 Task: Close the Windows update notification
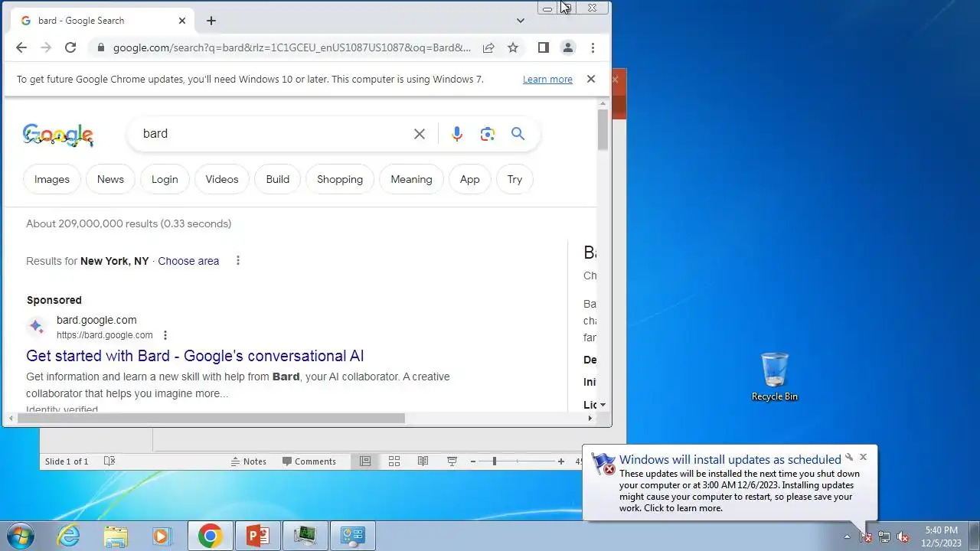pos(863,457)
